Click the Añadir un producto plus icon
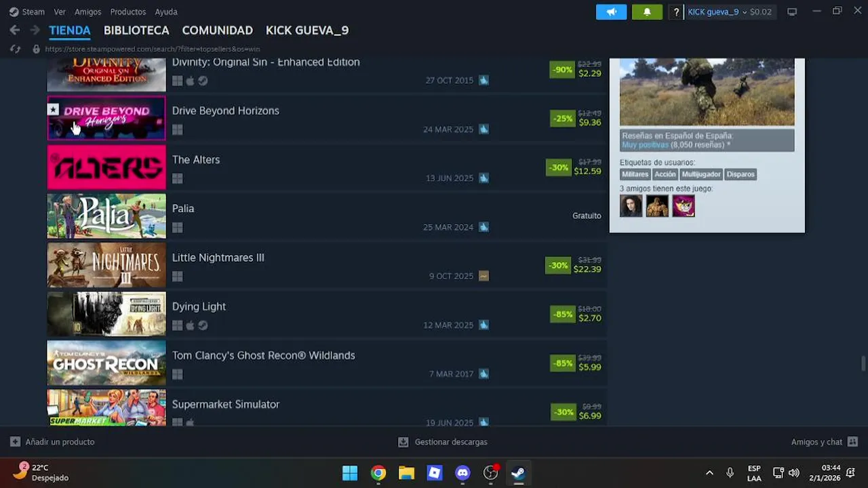The height and width of the screenshot is (488, 868). [x=15, y=442]
